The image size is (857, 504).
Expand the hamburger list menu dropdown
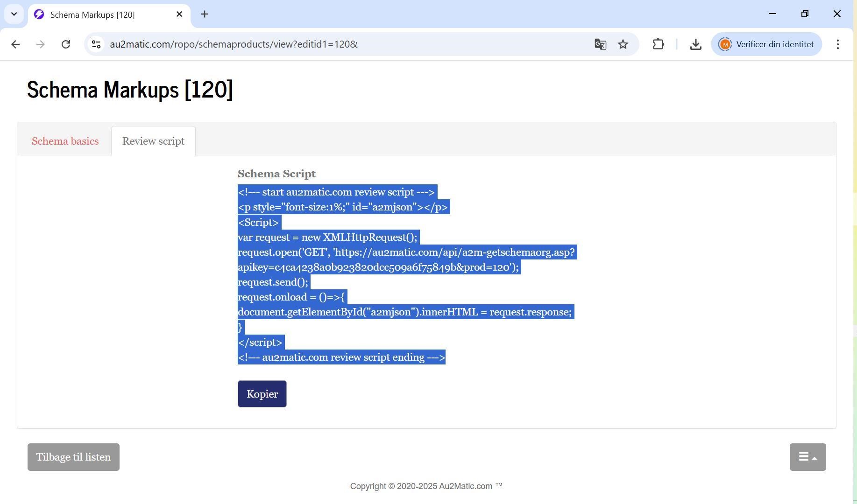click(x=807, y=457)
